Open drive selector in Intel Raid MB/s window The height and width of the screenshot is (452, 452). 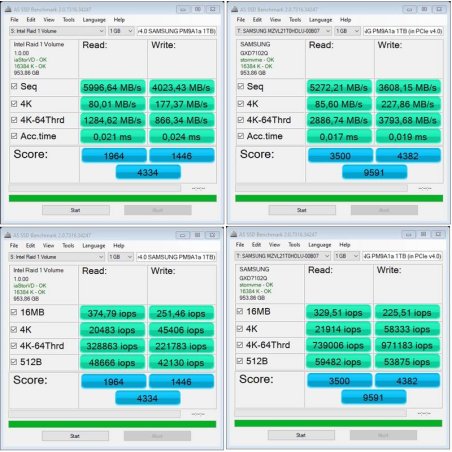pyautogui.click(x=57, y=31)
